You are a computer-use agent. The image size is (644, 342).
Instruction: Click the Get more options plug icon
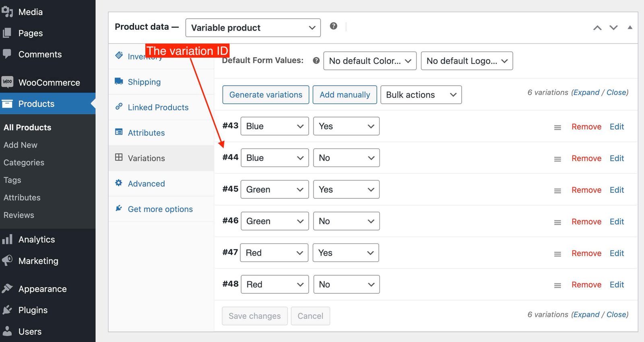point(119,208)
